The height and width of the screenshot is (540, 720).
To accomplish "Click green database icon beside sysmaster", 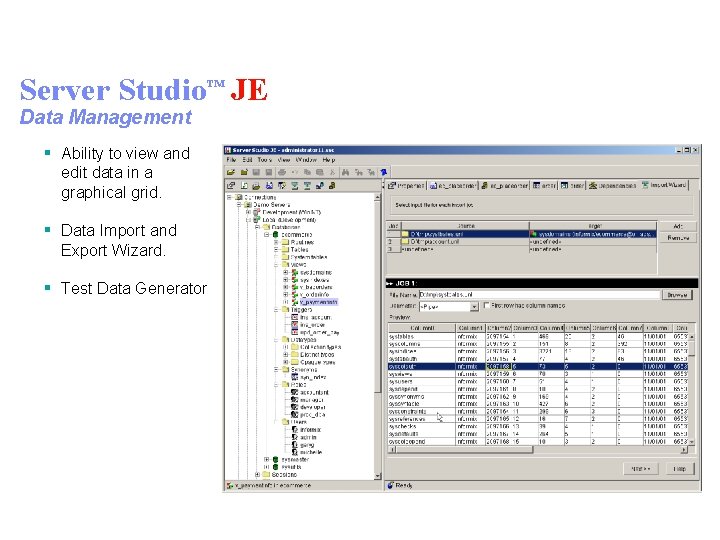I will [276, 459].
